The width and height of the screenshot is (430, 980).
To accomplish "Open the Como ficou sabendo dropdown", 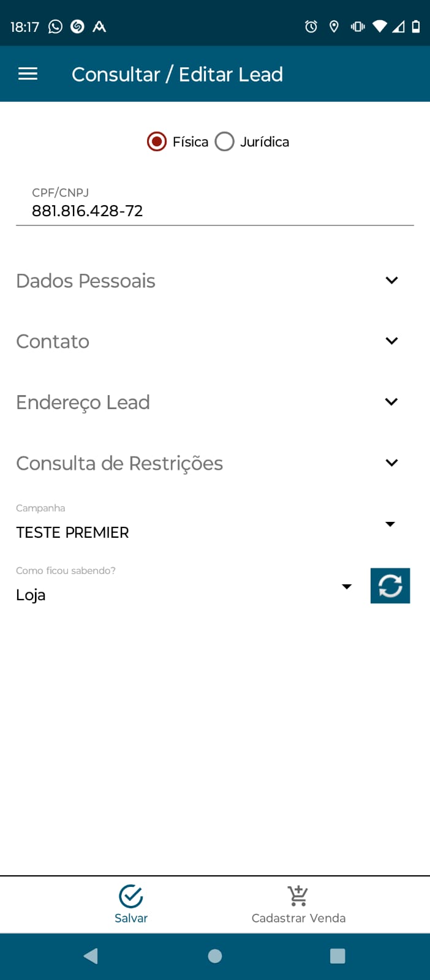I will point(347,587).
